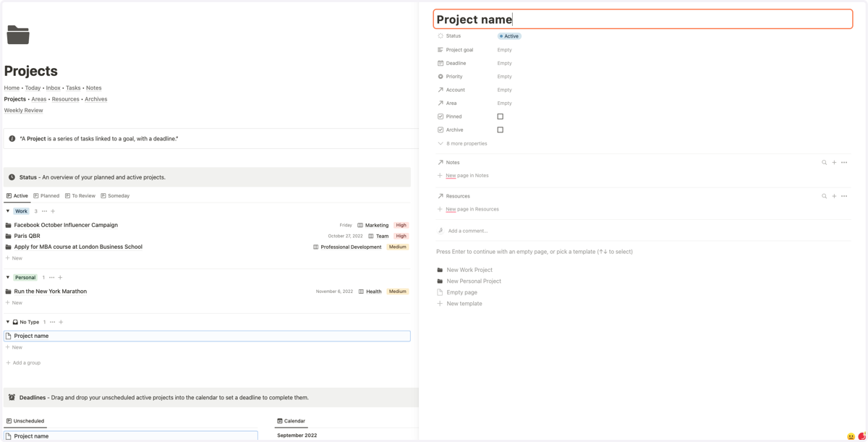Click the clock icon next to Status heading

(12, 177)
